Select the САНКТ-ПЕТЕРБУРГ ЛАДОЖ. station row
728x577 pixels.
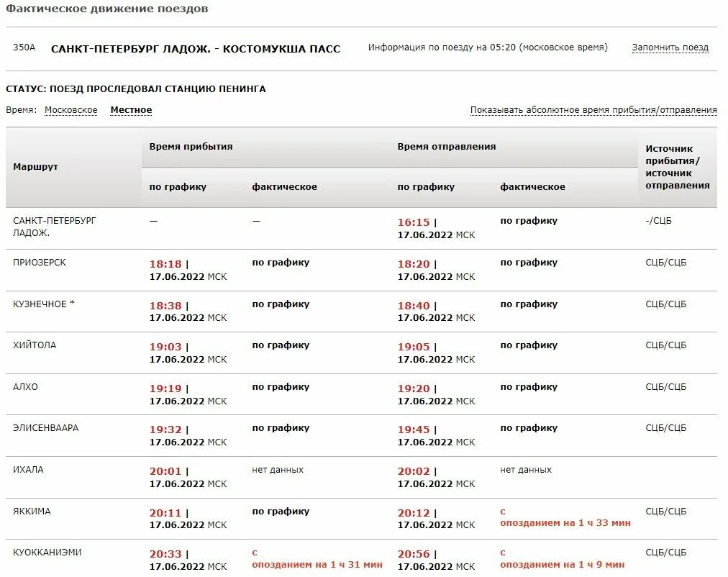click(x=361, y=228)
